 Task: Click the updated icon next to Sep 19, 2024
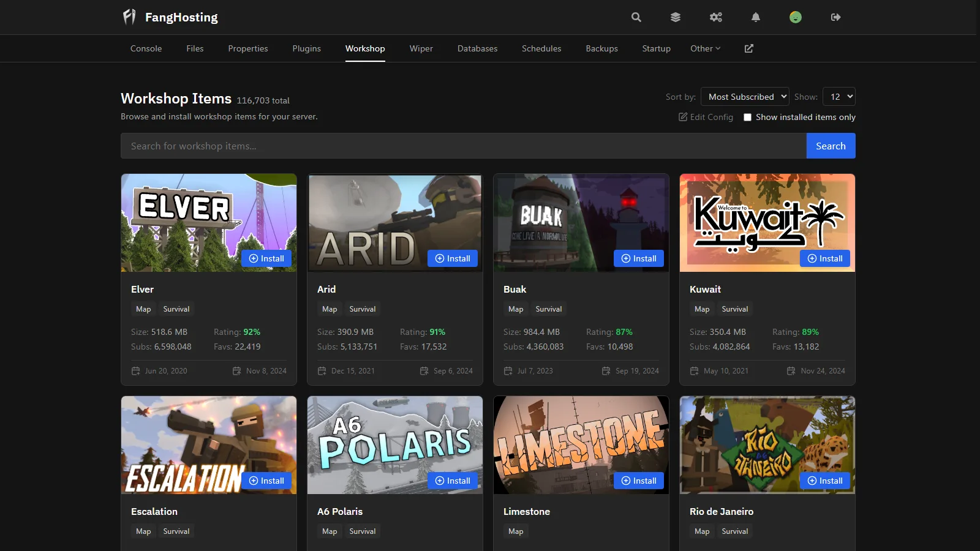(606, 371)
